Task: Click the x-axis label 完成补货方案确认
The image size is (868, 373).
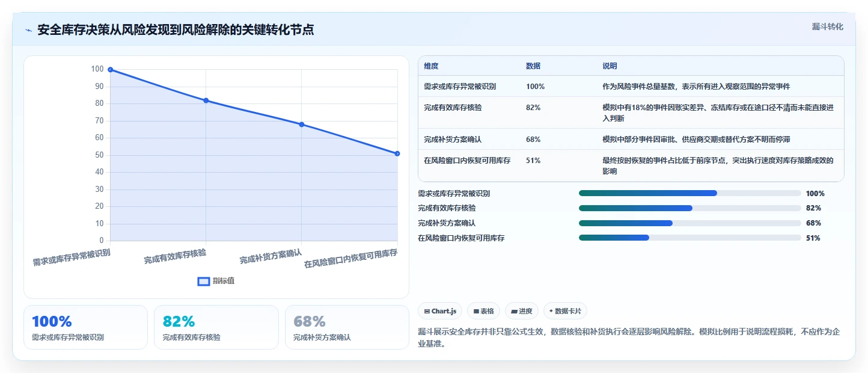Action: 270,257
